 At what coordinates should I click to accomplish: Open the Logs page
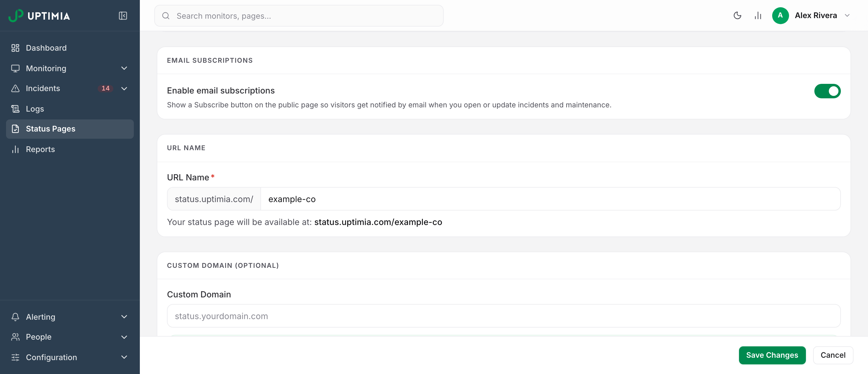point(70,109)
